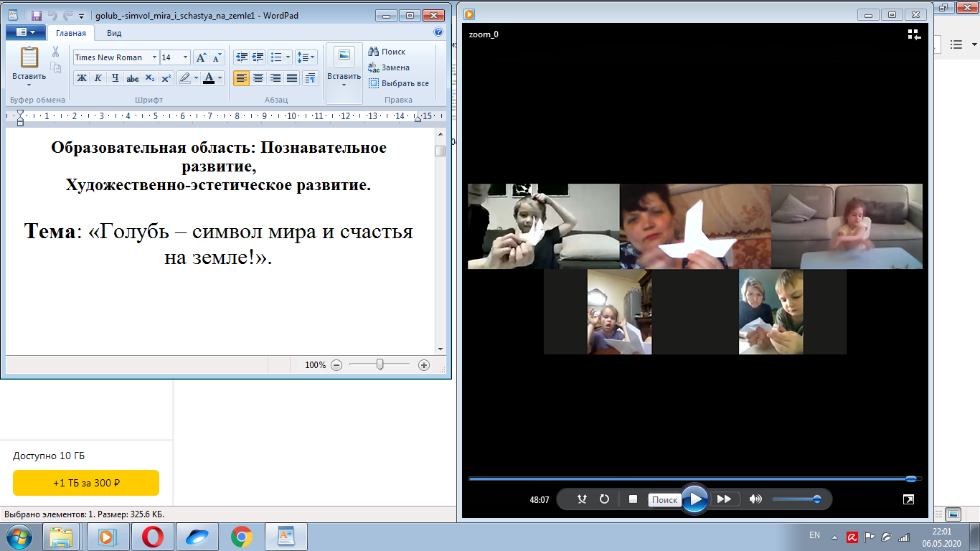Switch to the Вид ribbon tab
Viewport: 980px width, 551px height.
[x=114, y=33]
